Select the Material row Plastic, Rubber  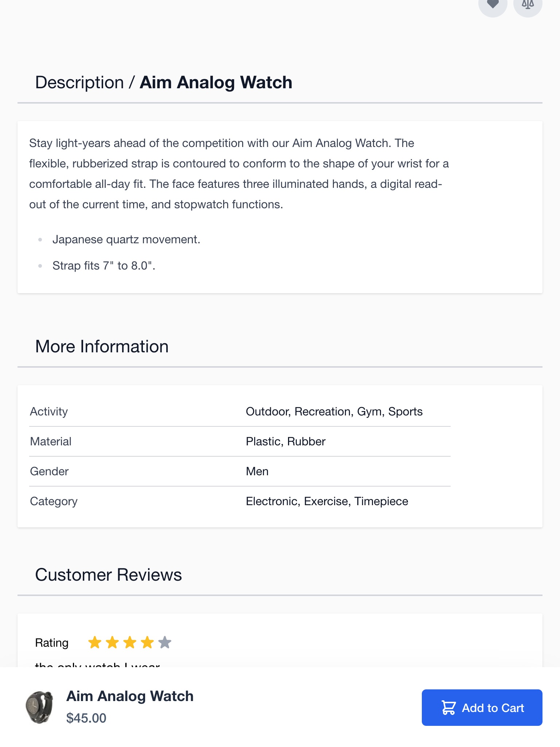click(x=285, y=441)
